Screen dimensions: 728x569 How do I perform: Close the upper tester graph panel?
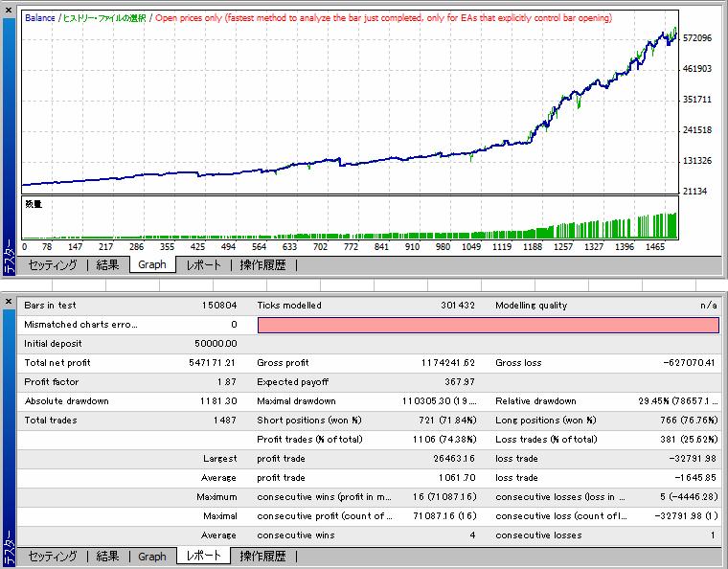click(x=9, y=11)
